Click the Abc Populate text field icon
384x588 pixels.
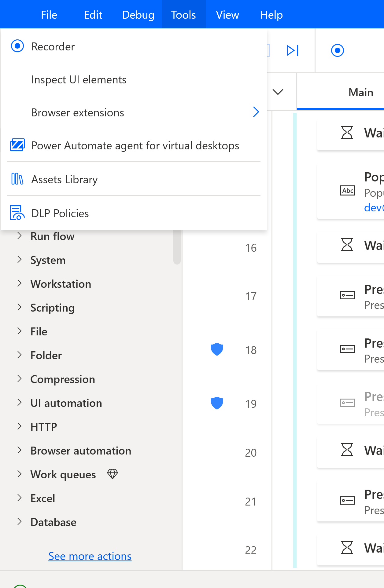[x=348, y=191]
